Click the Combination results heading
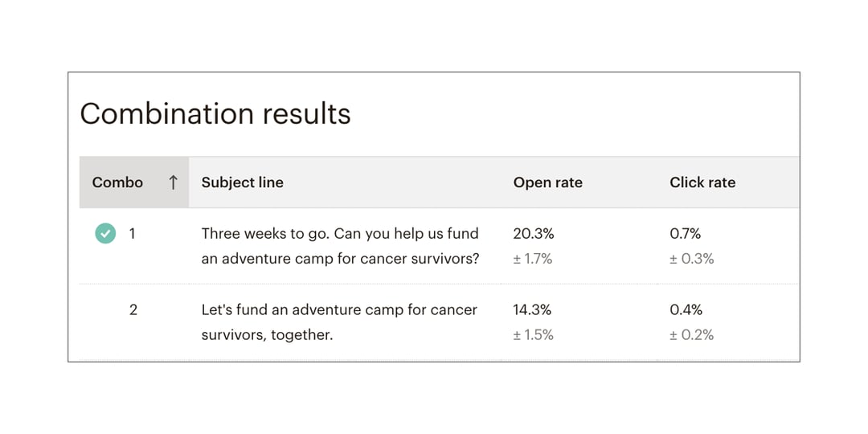 (x=215, y=113)
